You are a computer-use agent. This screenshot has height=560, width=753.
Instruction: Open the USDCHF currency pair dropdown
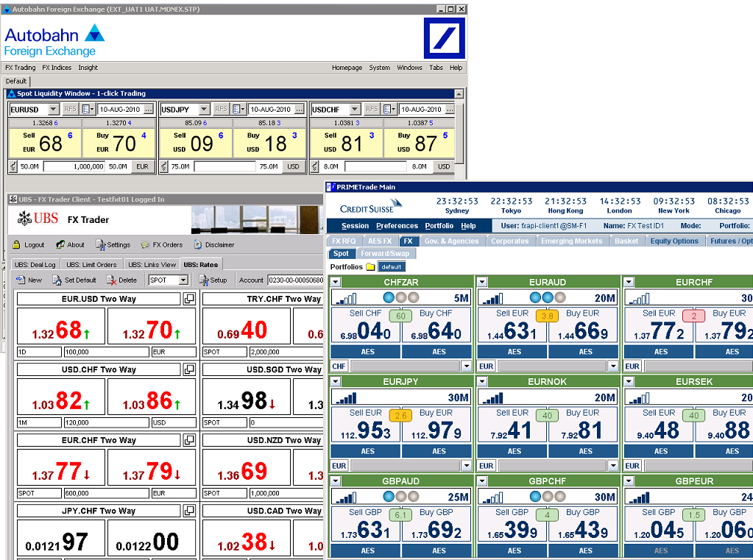(356, 110)
